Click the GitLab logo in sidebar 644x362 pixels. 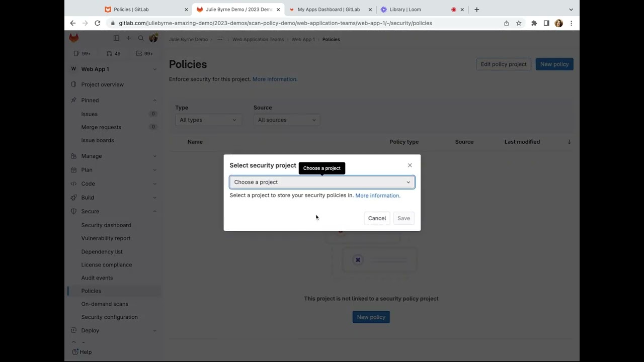click(74, 38)
